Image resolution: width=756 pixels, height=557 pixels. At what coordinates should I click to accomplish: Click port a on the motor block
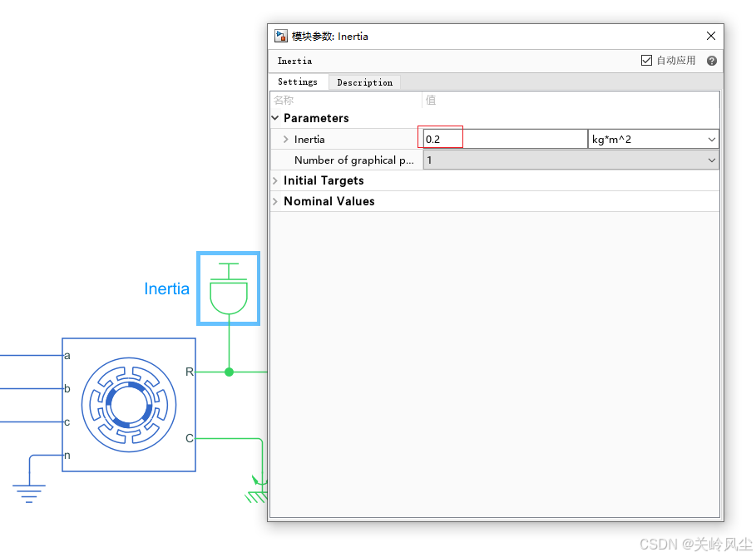(x=67, y=356)
